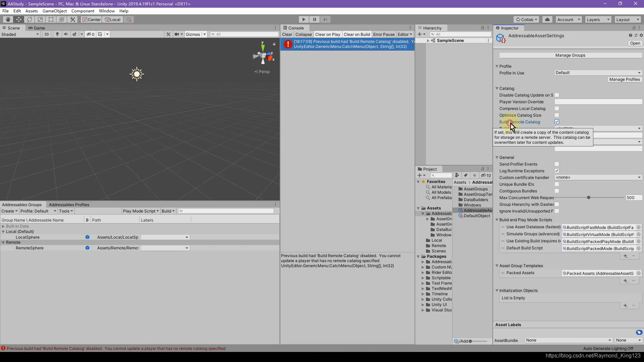Open Profile In Use dropdown
Screen dimensions: 644x362
(598, 73)
